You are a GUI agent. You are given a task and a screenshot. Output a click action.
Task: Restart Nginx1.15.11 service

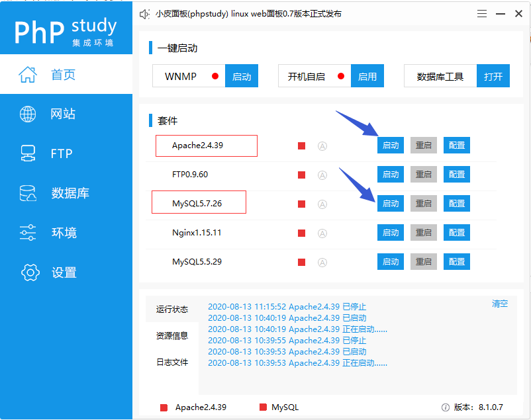[x=424, y=233]
